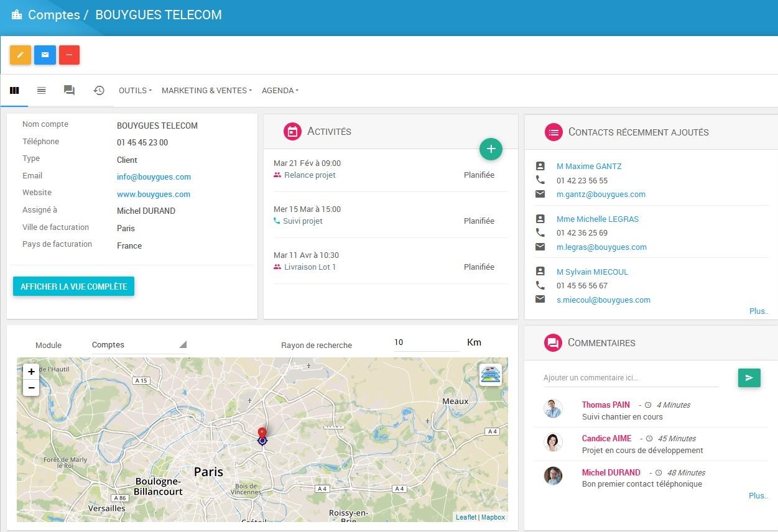The height and width of the screenshot is (532, 778).
Task: Open contact M Maxime GANTZ
Action: click(589, 167)
